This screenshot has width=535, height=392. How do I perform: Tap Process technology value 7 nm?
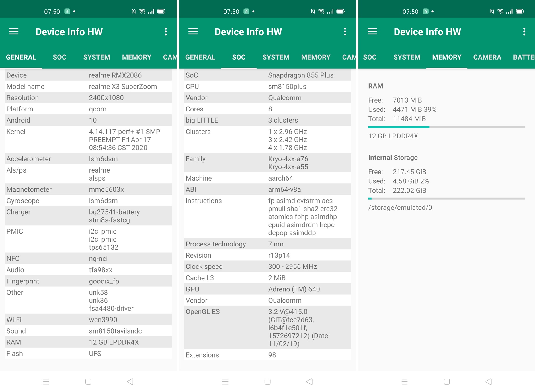pyautogui.click(x=276, y=244)
